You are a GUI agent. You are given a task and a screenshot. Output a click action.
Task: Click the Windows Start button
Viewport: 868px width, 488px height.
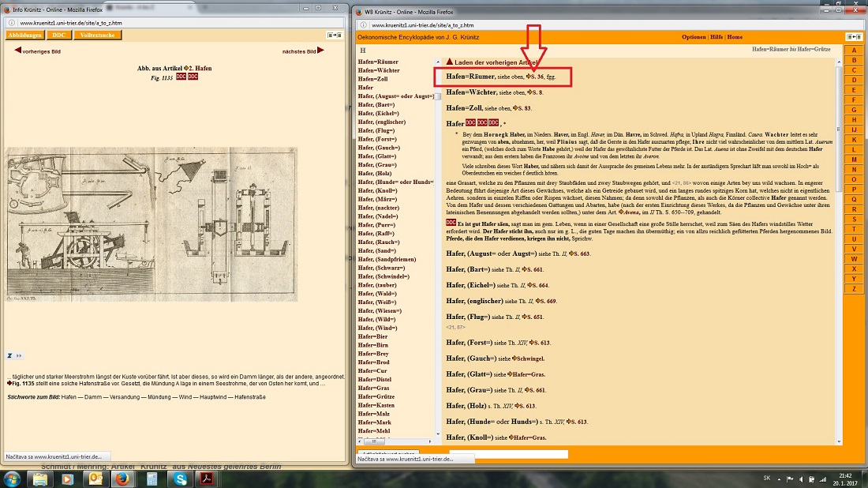click(x=13, y=479)
